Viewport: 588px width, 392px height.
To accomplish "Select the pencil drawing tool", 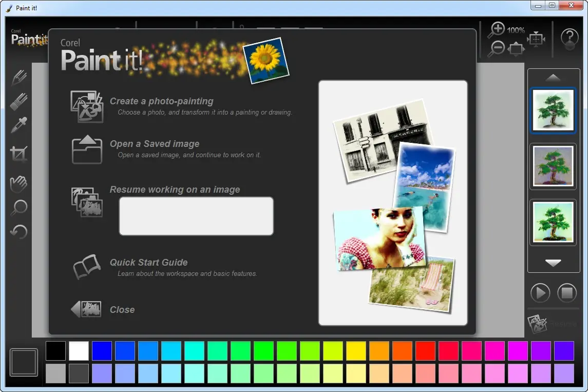I will (x=19, y=77).
